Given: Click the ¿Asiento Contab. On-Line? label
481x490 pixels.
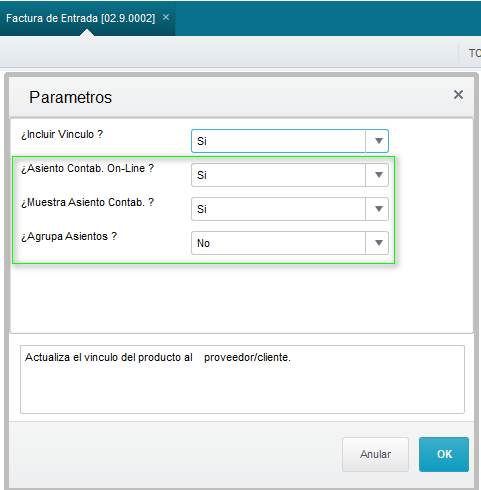Looking at the screenshot, I should pyautogui.click(x=87, y=168).
